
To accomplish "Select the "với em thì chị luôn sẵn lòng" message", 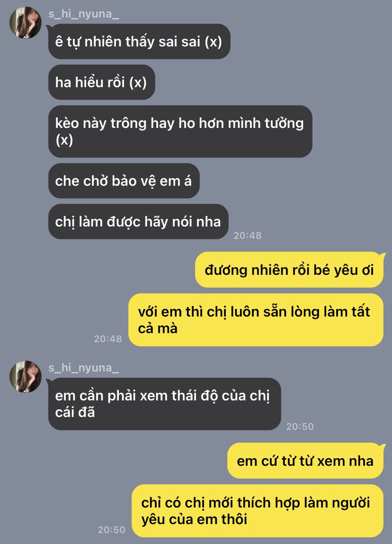I will [256, 320].
